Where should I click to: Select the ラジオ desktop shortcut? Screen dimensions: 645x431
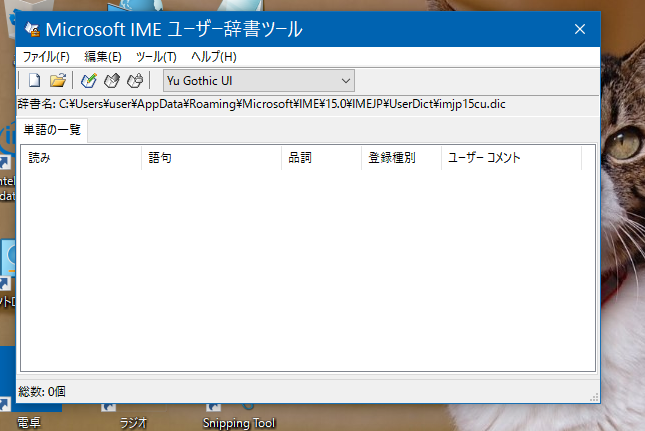coord(133,416)
